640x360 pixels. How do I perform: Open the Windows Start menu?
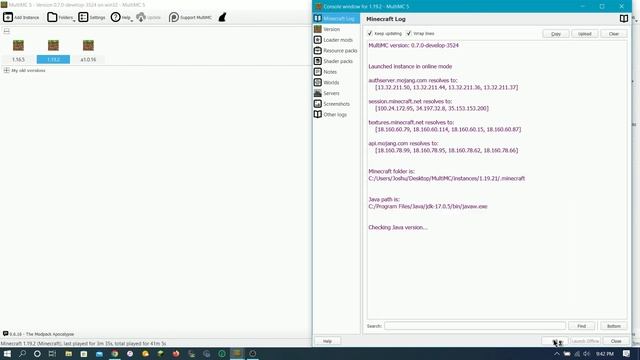7,353
